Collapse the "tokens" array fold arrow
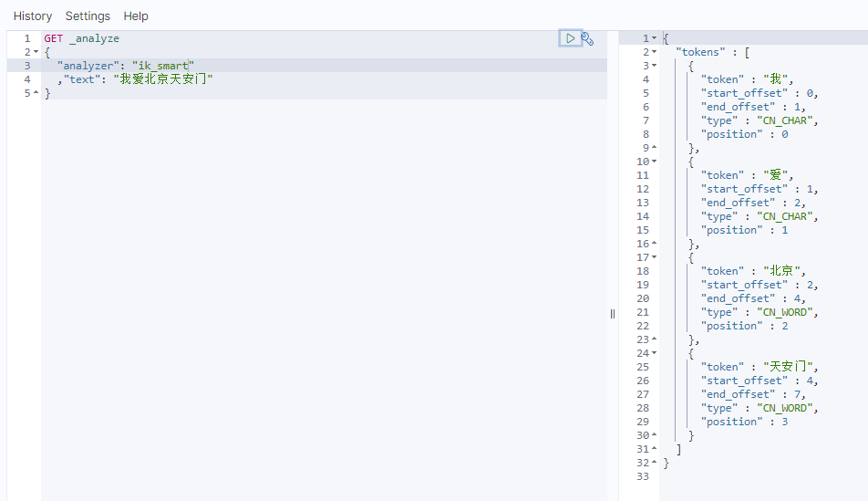 click(654, 52)
